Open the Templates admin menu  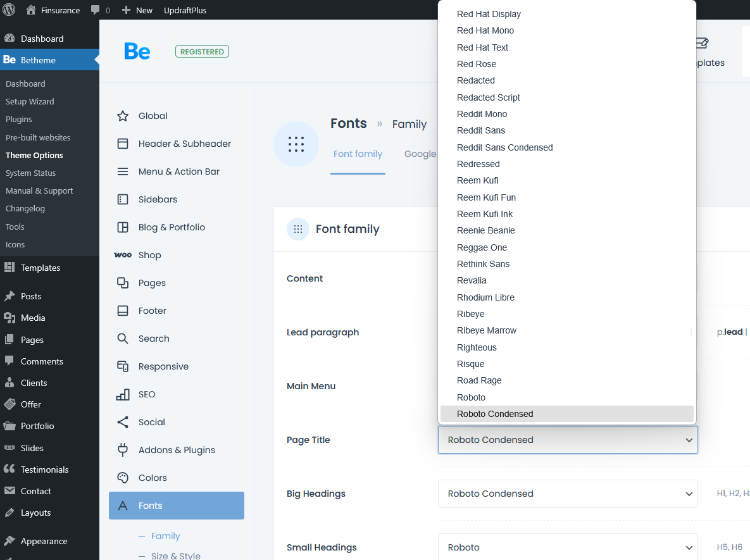pyautogui.click(x=49, y=268)
